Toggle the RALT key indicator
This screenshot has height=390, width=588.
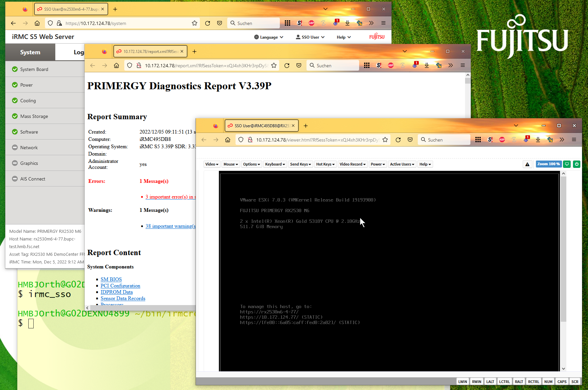pyautogui.click(x=519, y=382)
